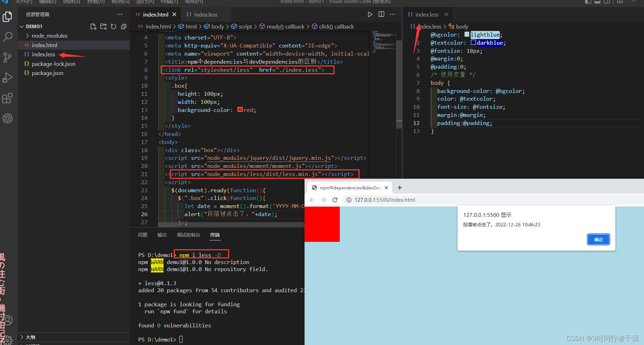Click line number 12 in index.less

point(416,123)
